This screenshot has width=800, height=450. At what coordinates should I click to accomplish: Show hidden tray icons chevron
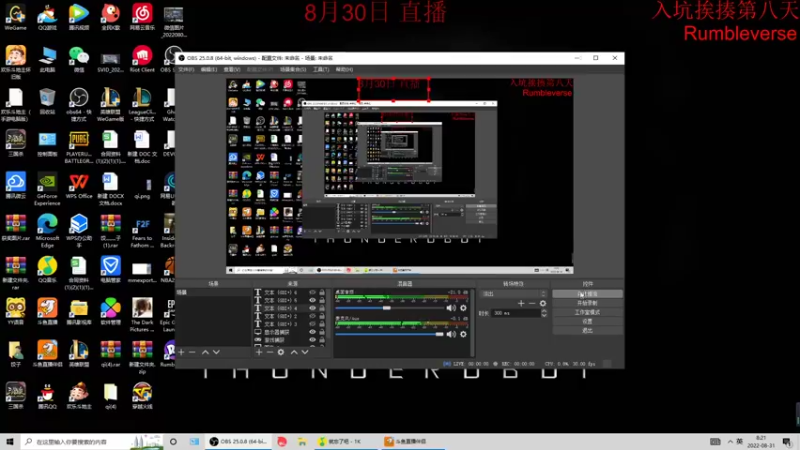(x=730, y=441)
